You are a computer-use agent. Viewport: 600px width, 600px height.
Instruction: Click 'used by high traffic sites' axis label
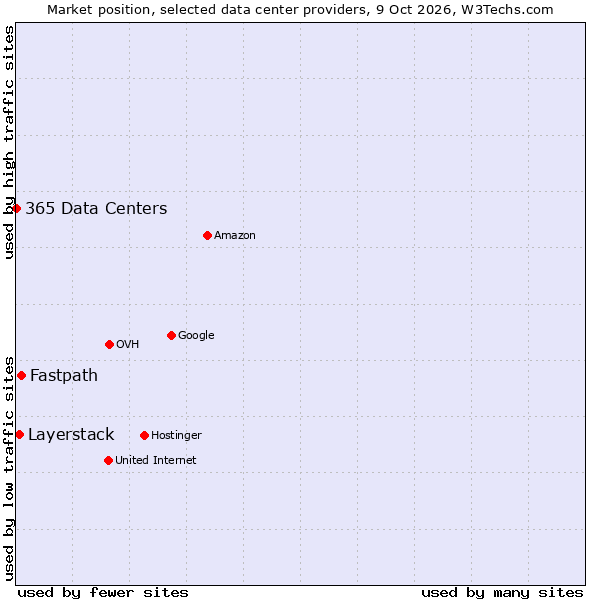tap(9, 142)
